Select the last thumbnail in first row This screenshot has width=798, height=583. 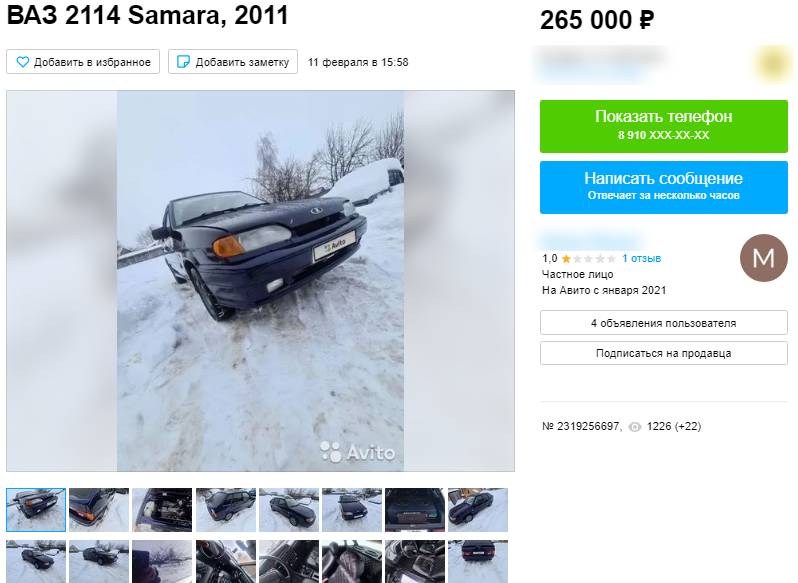pyautogui.click(x=478, y=510)
